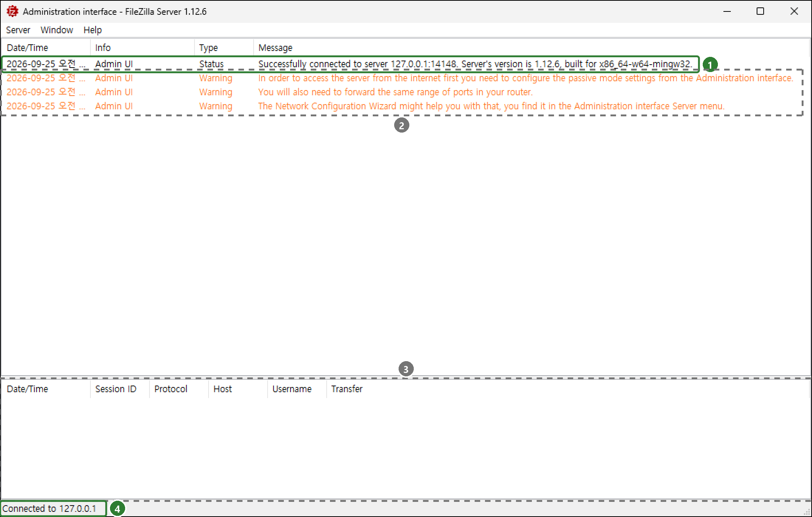This screenshot has width=812, height=517.
Task: Click 'Connected to 127.0.0.1' in status bar
Action: [49, 509]
